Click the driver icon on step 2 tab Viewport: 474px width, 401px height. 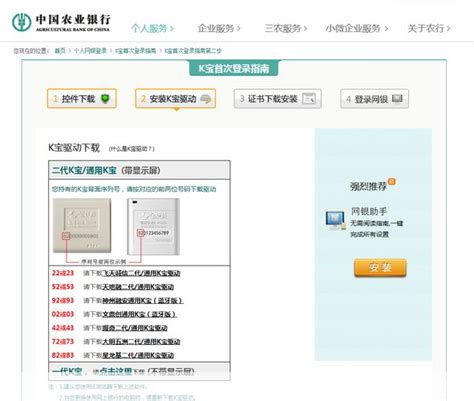[206, 99]
